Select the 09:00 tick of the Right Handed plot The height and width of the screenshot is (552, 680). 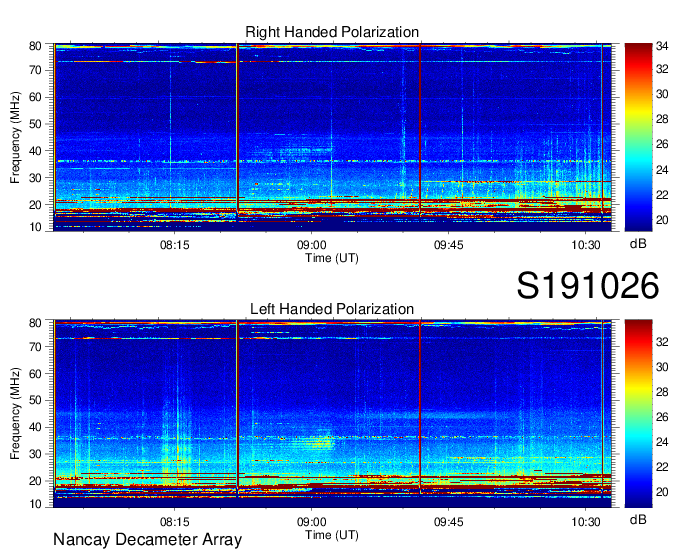[311, 245]
